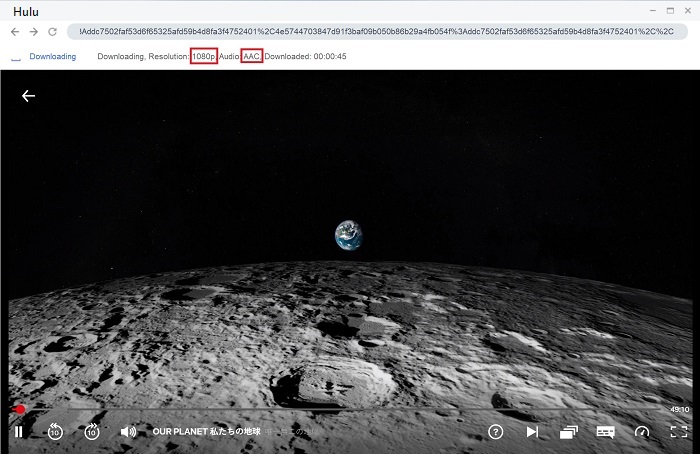
Task: Go forward in the browser navigation
Action: (x=33, y=32)
